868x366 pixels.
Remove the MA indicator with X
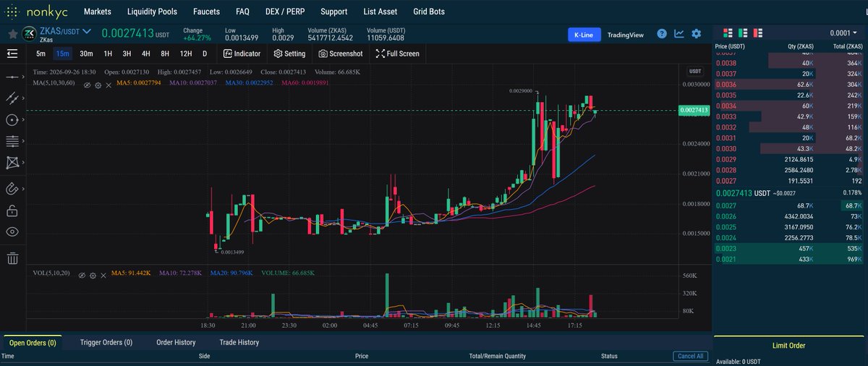pos(109,85)
